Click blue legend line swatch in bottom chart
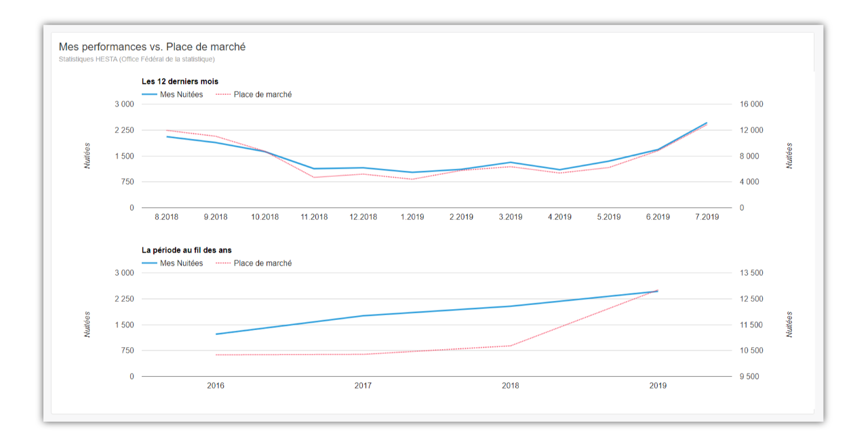 (x=149, y=264)
